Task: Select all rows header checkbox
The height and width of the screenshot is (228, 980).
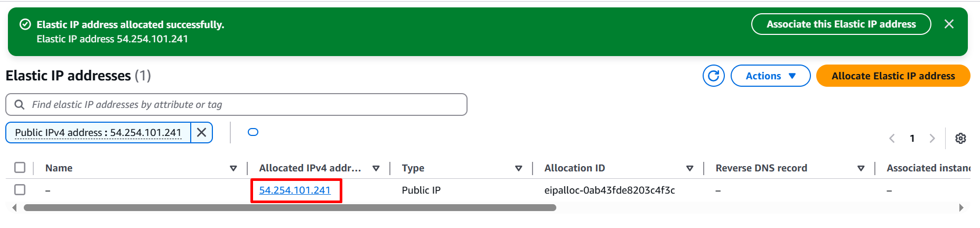Action: click(x=20, y=168)
